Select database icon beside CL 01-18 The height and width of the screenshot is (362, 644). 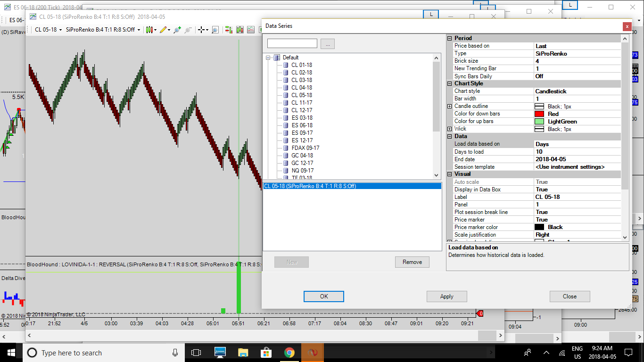(286, 65)
